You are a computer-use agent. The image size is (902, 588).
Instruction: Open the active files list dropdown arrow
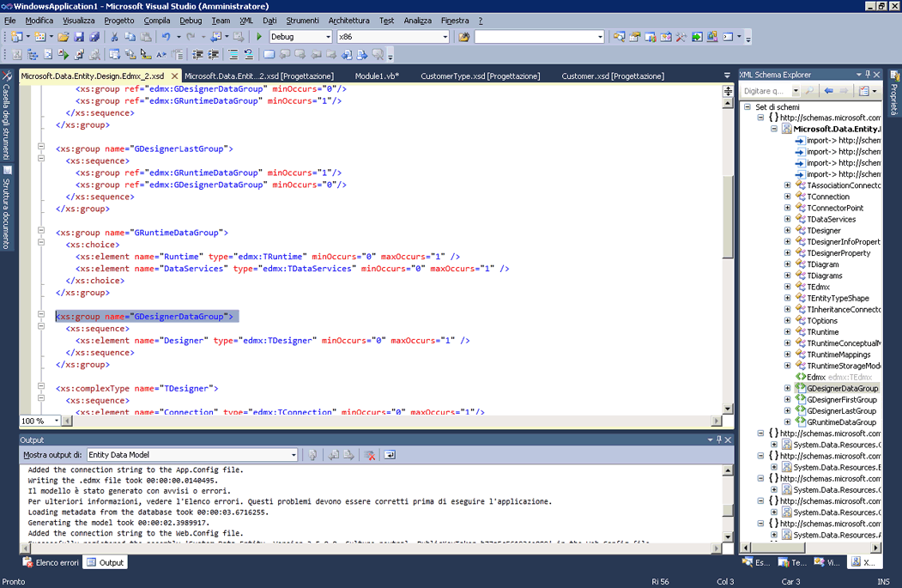coord(727,76)
